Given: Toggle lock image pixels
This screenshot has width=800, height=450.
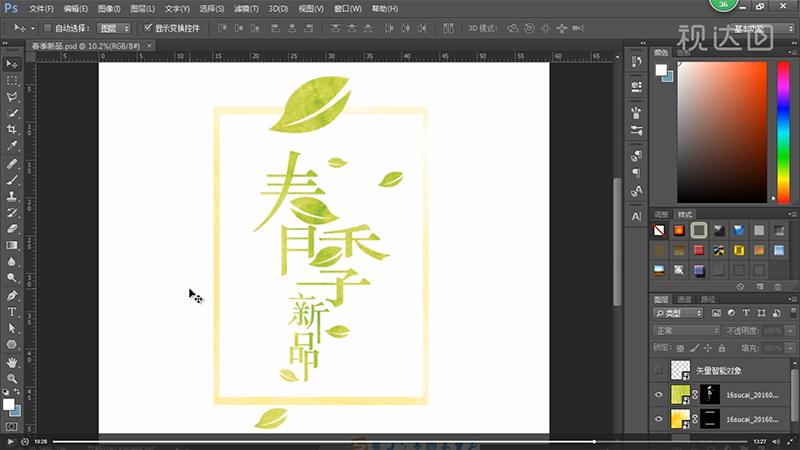Looking at the screenshot, I should (x=694, y=348).
